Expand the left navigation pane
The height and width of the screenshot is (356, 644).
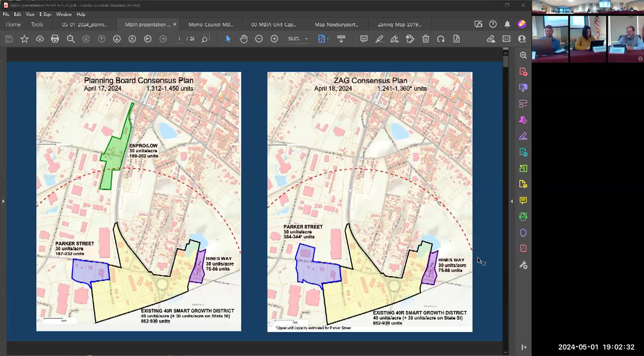tap(3, 201)
